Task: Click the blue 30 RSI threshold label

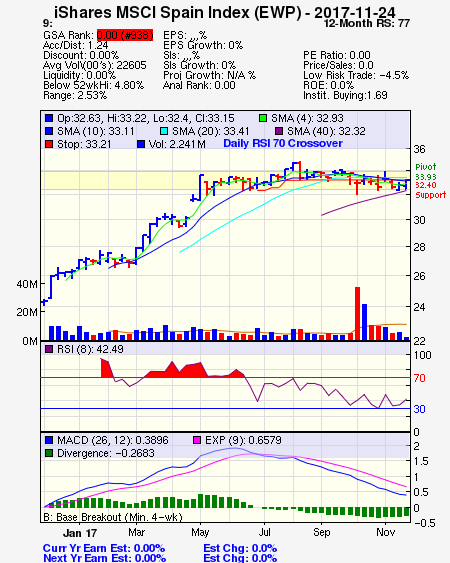Action: pyautogui.click(x=419, y=409)
